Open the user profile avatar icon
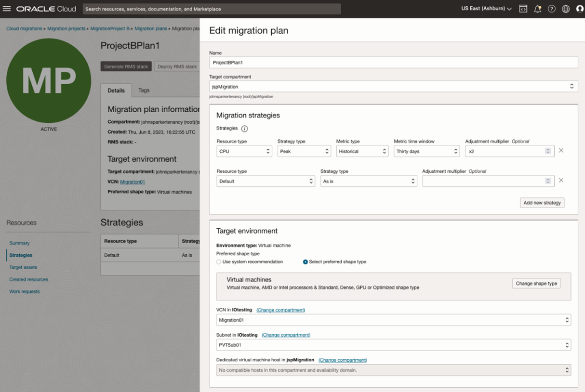Image resolution: width=585 pixels, height=392 pixels. pyautogui.click(x=579, y=8)
